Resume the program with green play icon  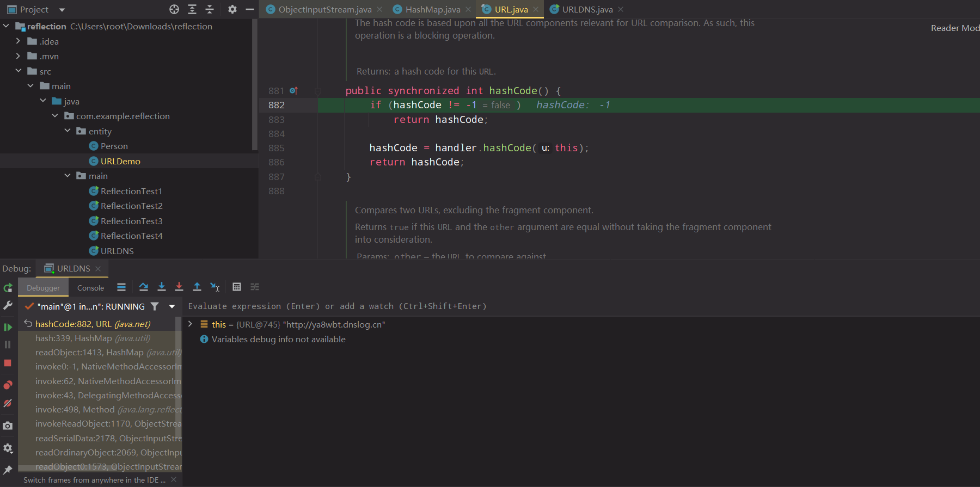(8, 327)
